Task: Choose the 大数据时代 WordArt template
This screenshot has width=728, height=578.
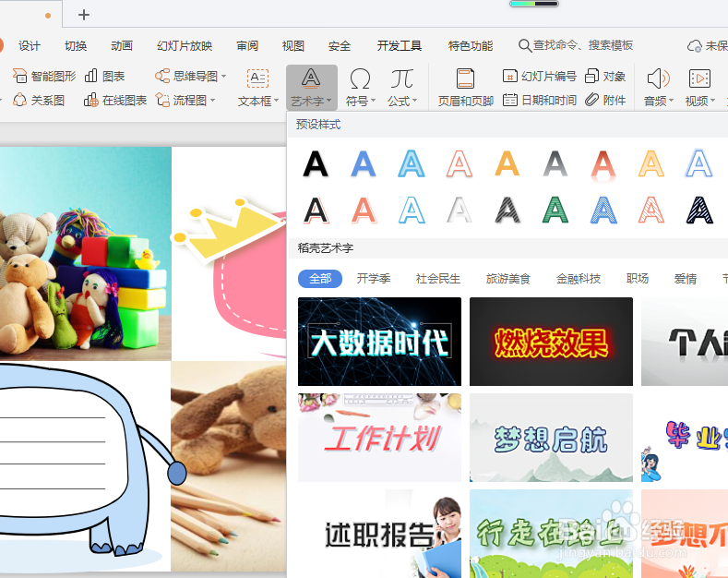Action: pyautogui.click(x=380, y=342)
